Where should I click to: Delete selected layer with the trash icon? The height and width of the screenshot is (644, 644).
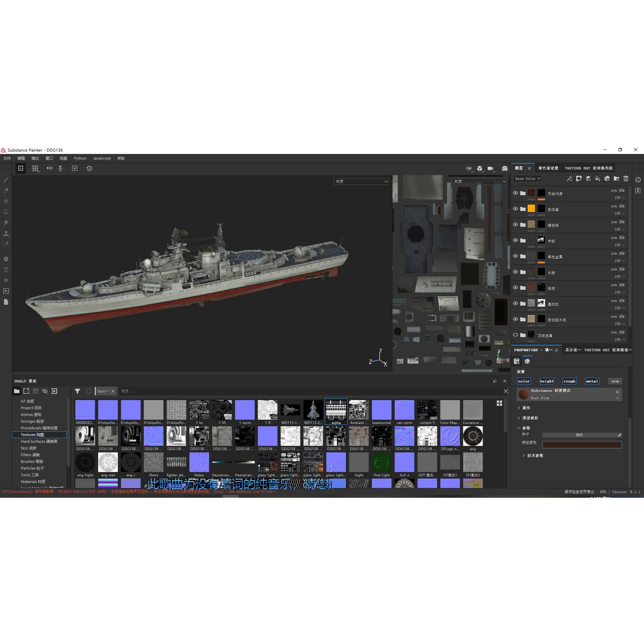click(626, 179)
